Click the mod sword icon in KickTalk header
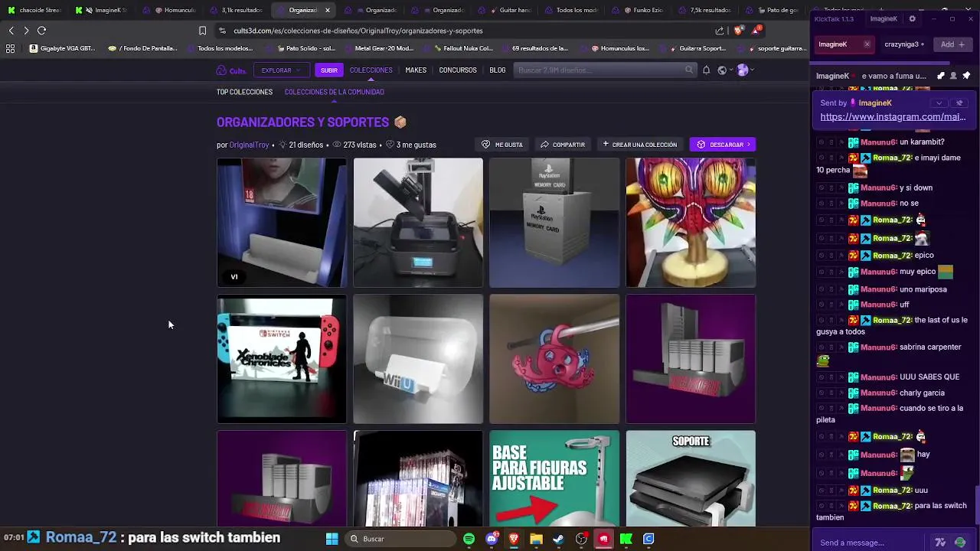 (941, 76)
